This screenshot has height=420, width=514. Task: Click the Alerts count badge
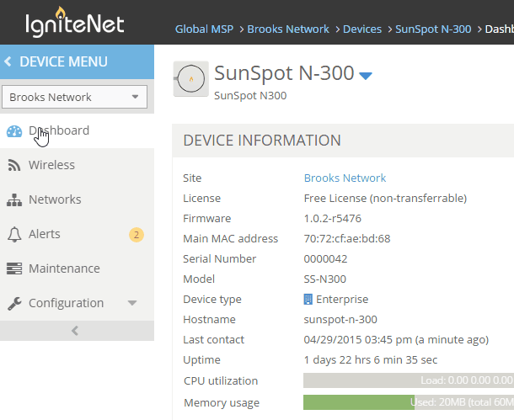tap(137, 235)
